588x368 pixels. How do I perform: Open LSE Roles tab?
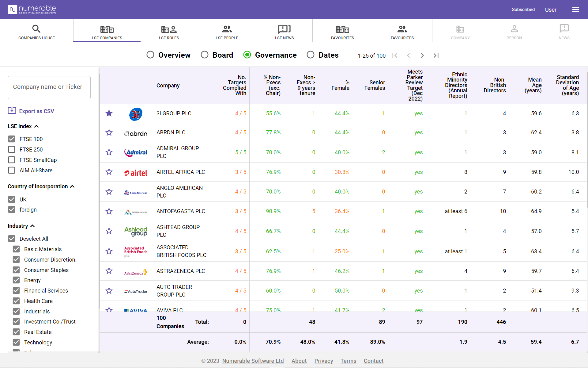169,32
